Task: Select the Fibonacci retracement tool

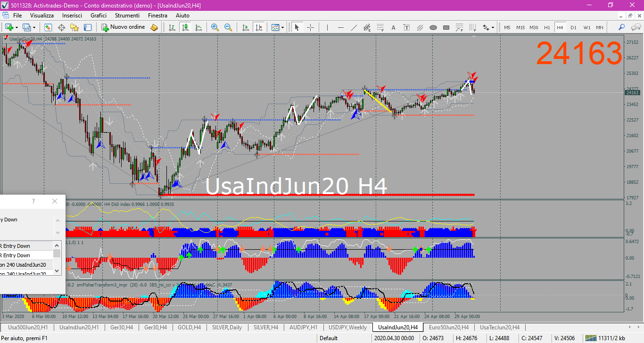Action: coord(380,27)
